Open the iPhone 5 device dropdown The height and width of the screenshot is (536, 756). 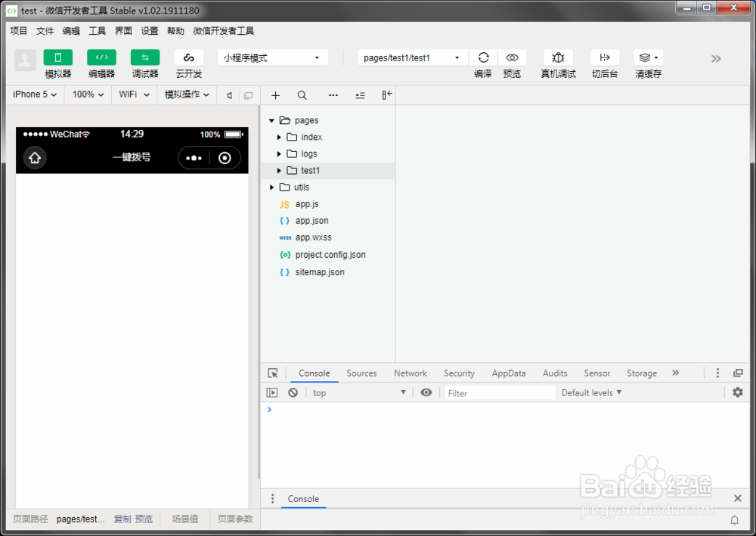pyautogui.click(x=35, y=94)
